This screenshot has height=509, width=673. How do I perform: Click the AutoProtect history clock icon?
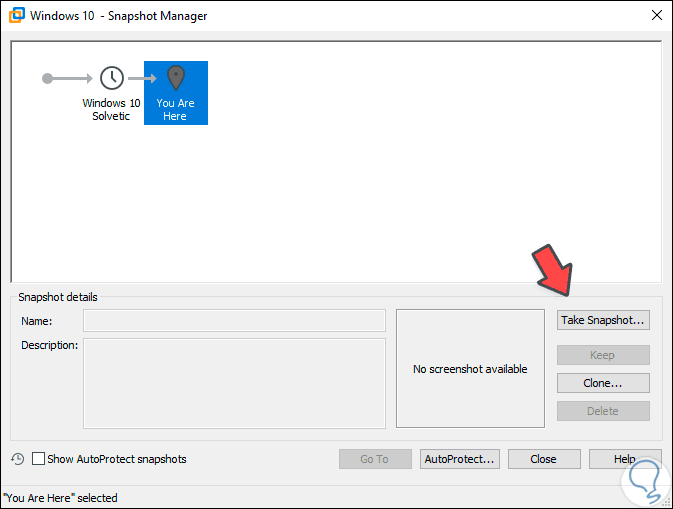pyautogui.click(x=18, y=459)
